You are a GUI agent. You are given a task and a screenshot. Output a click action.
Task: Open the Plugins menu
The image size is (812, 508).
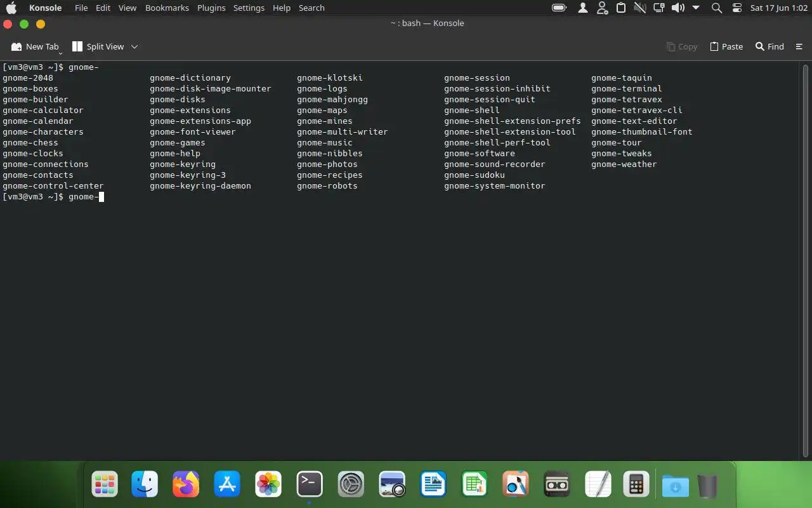click(211, 8)
